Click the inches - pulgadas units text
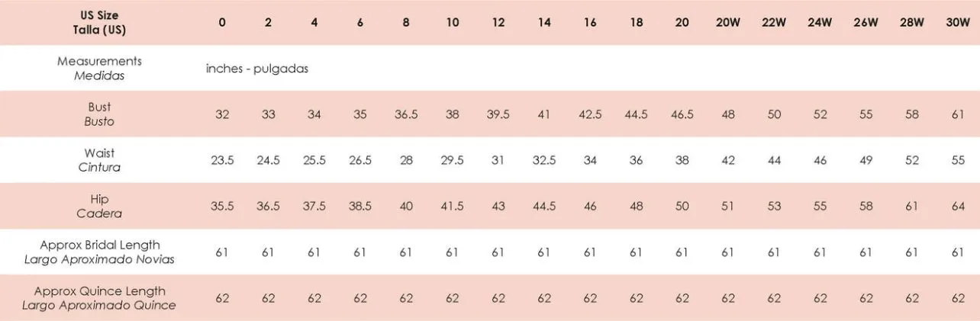Screen dimensions: 980x321 click(x=257, y=69)
